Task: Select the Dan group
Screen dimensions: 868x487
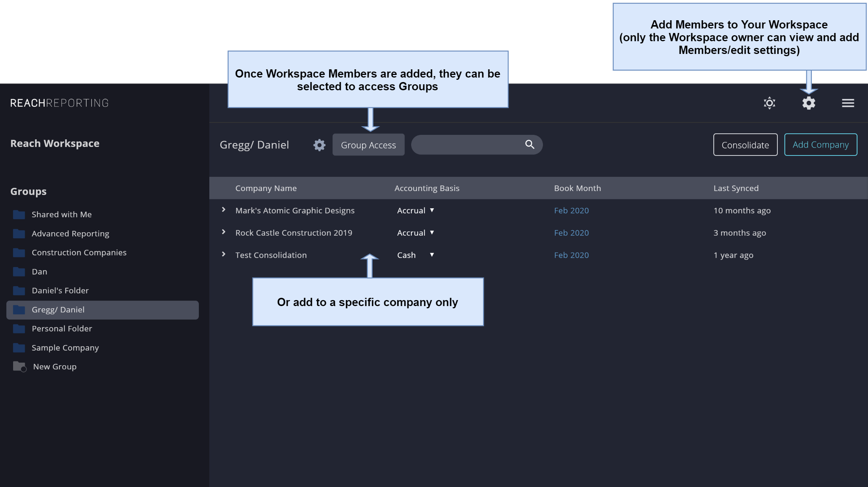Action: [103, 272]
